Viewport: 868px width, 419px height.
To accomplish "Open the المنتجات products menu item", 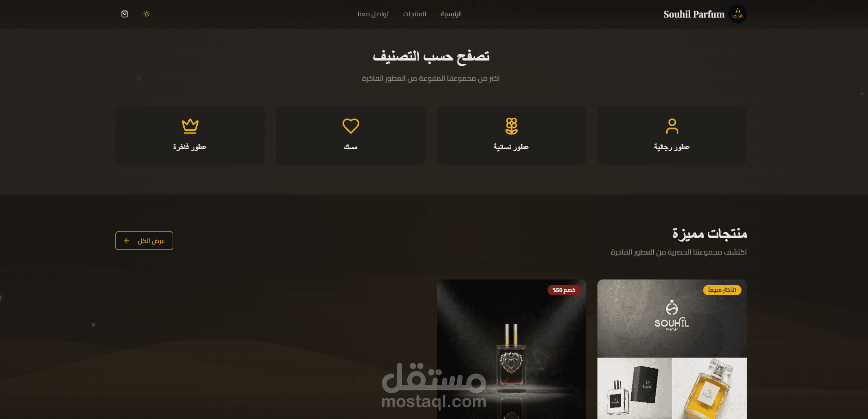I will (415, 14).
